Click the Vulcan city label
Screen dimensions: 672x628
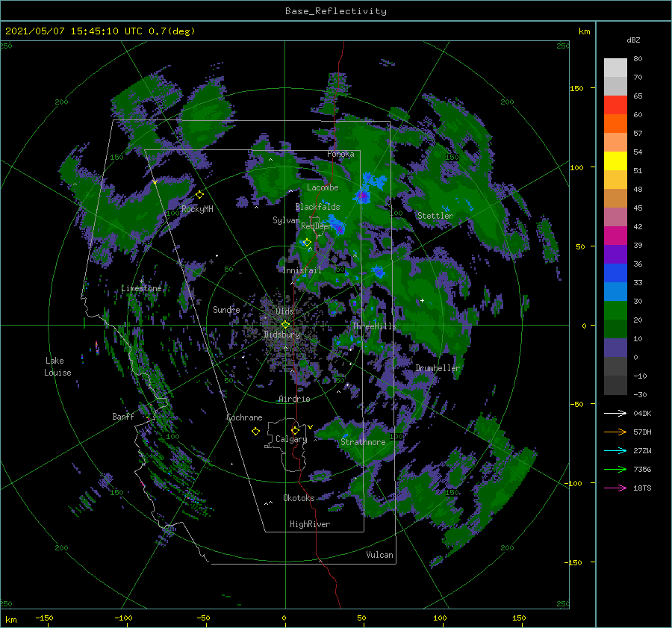coord(379,555)
